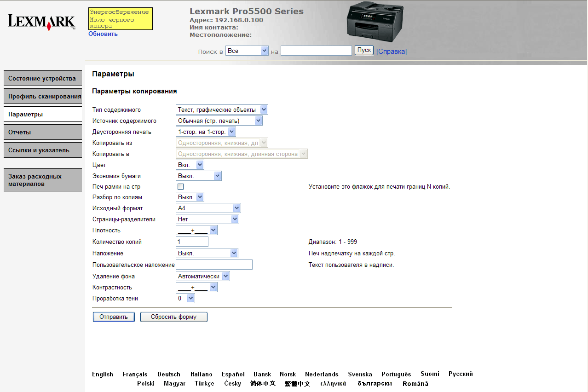Click the Адрес: 192.168.0.100 text
The image size is (588, 392).
(226, 20)
